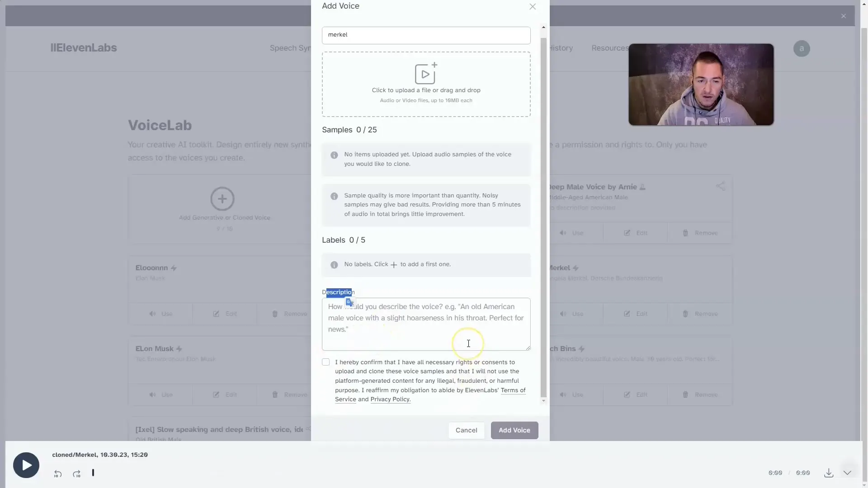Click Cancel to dismiss the dialog
868x488 pixels.
[466, 430]
